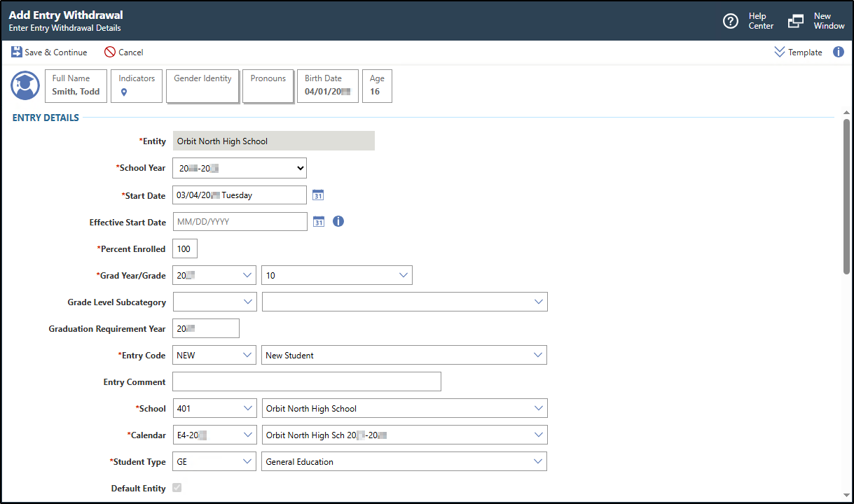
Task: Select the Pronouns header card
Action: tap(268, 85)
